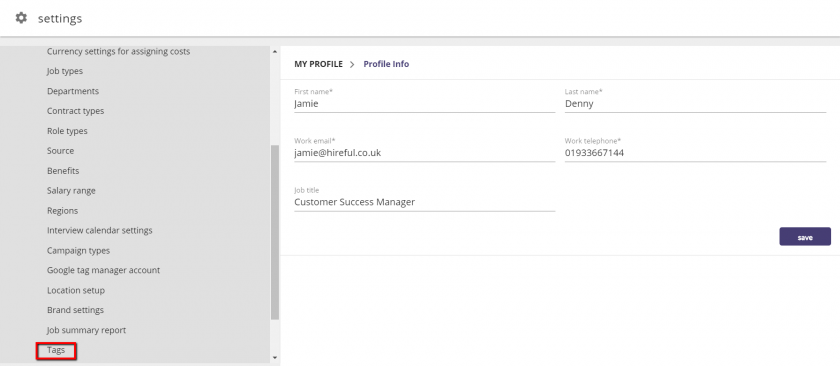Open Job types settings
Screen dimensions: 840x366
tap(65, 71)
